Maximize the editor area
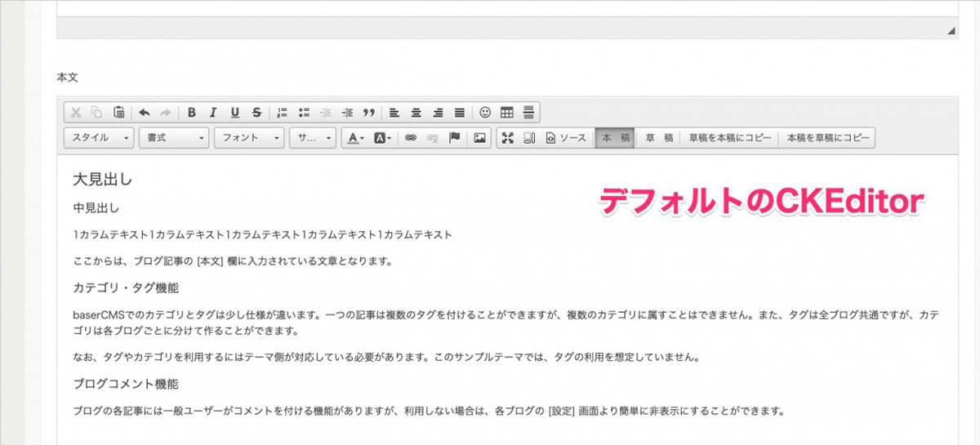This screenshot has width=980, height=445. [507, 138]
